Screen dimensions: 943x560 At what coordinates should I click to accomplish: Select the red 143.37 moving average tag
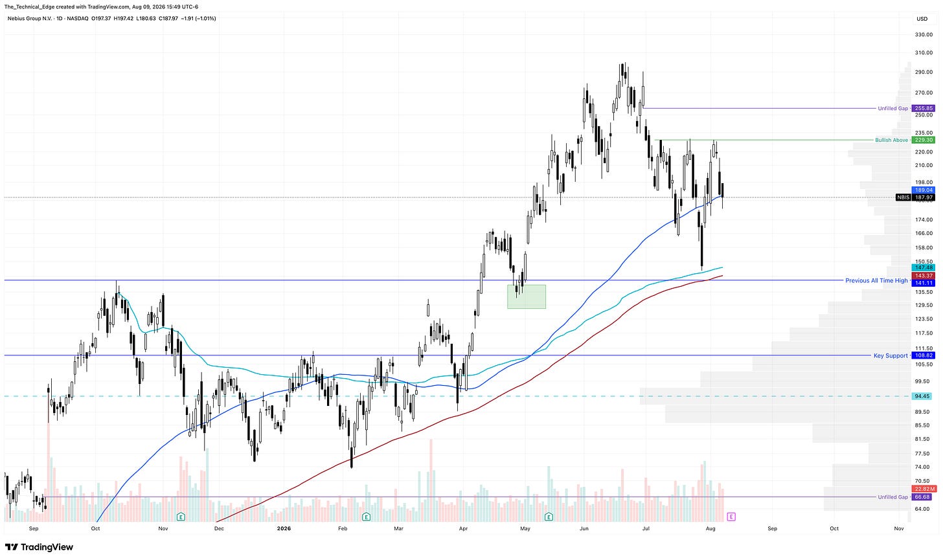[923, 275]
